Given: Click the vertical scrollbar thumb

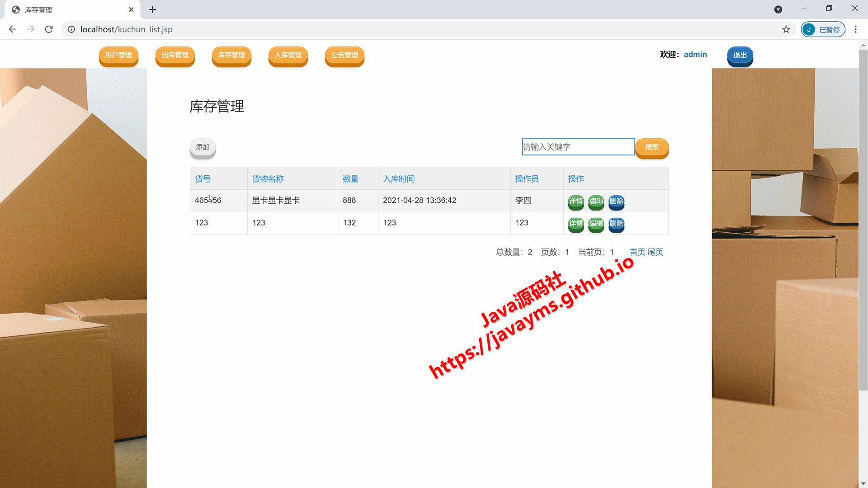Looking at the screenshot, I should pyautogui.click(x=863, y=221).
